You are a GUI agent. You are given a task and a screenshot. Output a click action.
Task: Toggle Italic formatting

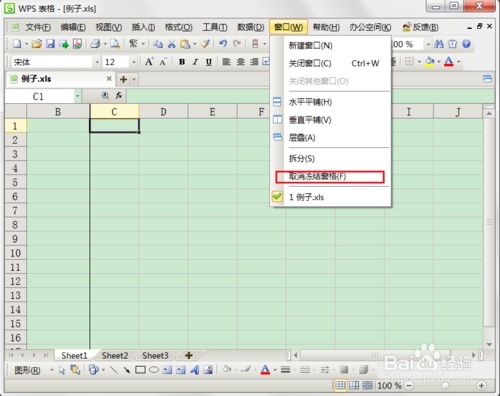coord(195,62)
